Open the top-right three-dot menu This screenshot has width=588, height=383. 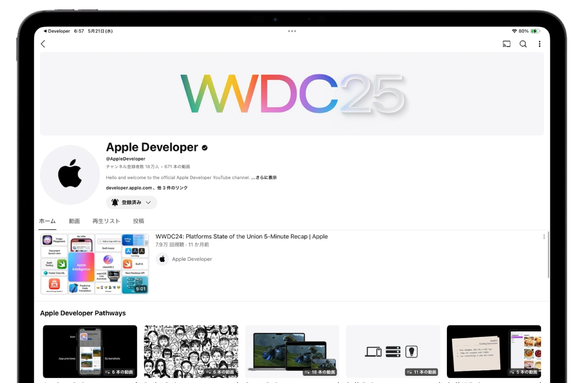click(x=539, y=44)
